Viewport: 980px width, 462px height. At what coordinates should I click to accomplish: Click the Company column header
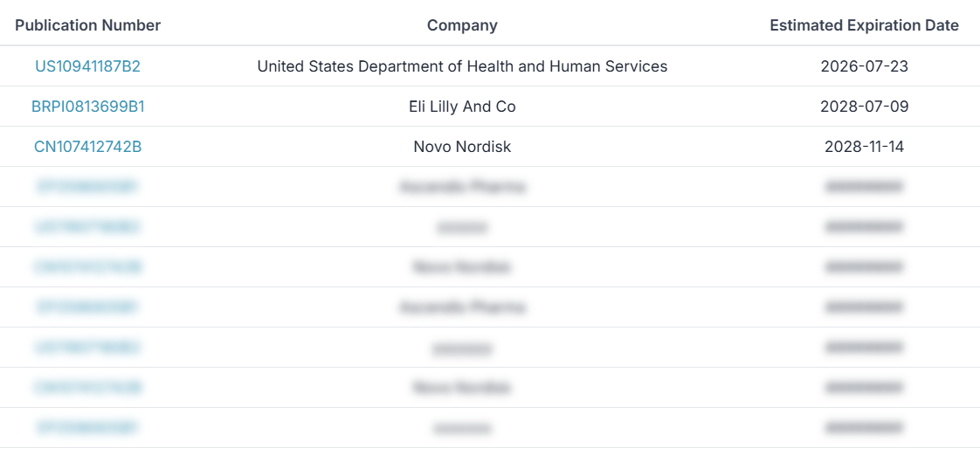click(462, 25)
